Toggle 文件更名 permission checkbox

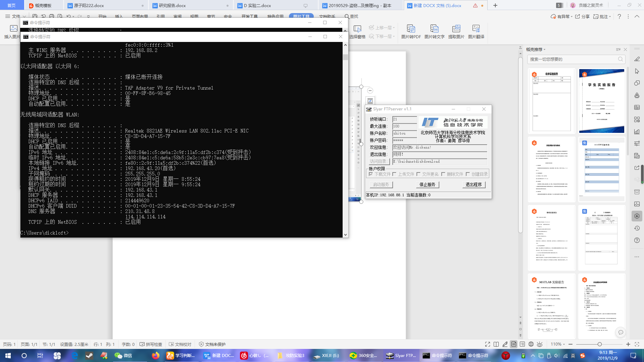418,174
